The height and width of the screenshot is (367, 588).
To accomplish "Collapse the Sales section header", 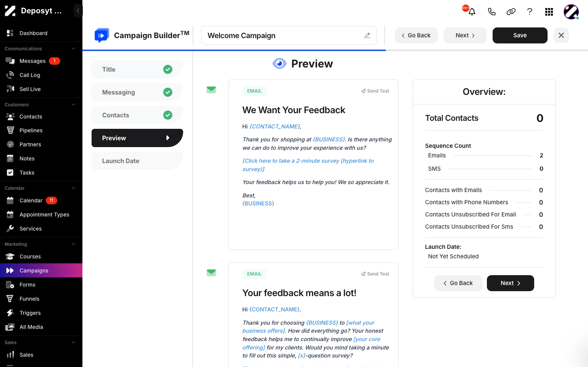I will (74, 343).
